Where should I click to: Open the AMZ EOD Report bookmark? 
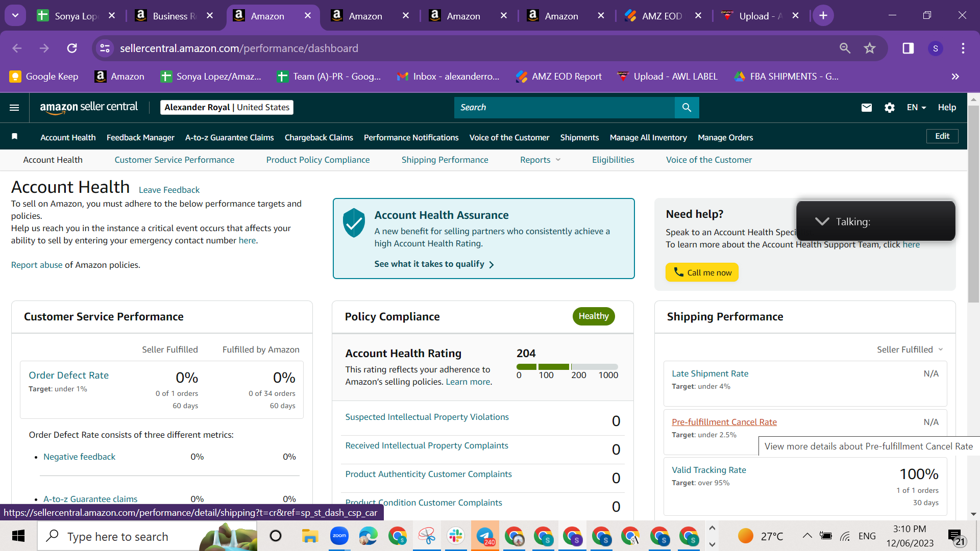click(559, 77)
